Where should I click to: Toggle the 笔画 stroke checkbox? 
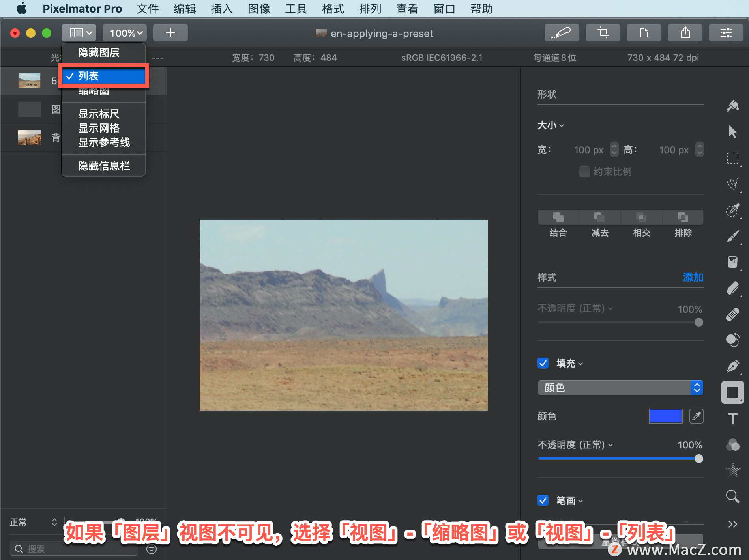[x=543, y=500]
